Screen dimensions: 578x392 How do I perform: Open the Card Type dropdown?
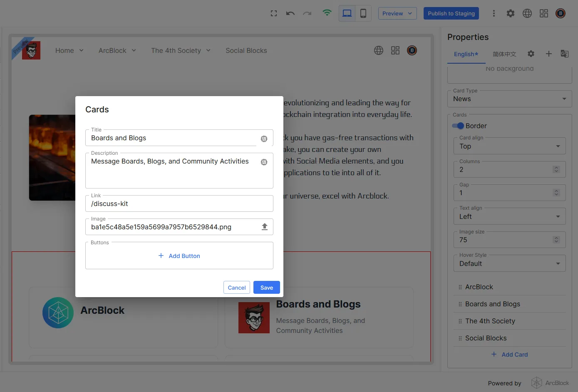click(510, 99)
